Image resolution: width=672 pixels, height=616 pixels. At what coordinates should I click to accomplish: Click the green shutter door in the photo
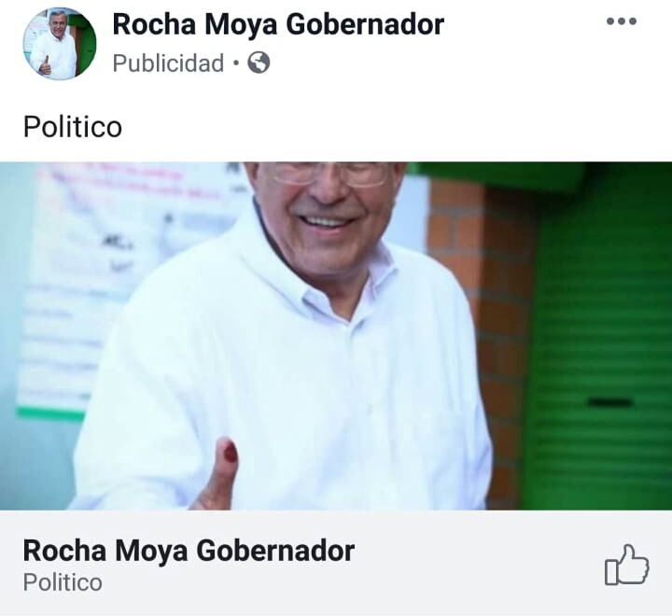[600, 343]
